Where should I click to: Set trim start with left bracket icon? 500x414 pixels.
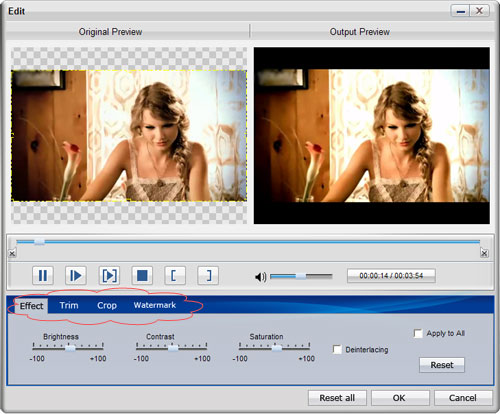175,276
